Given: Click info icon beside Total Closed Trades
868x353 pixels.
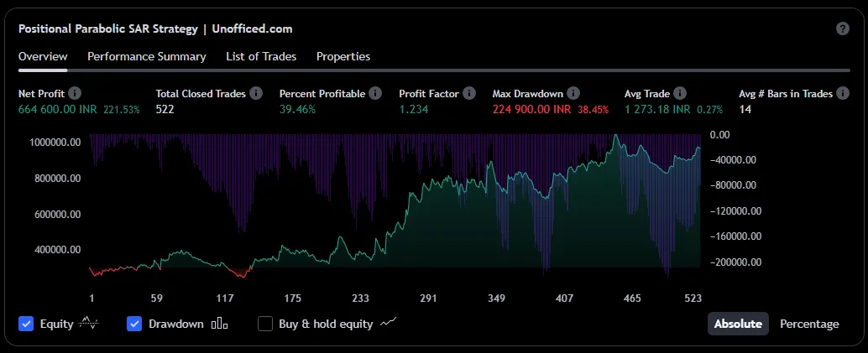Looking at the screenshot, I should [x=256, y=94].
